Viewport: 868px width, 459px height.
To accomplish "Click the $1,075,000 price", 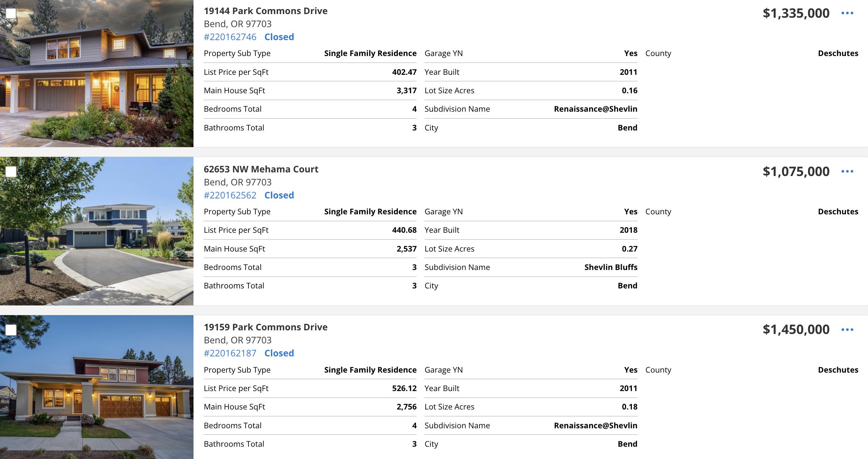I will point(796,171).
